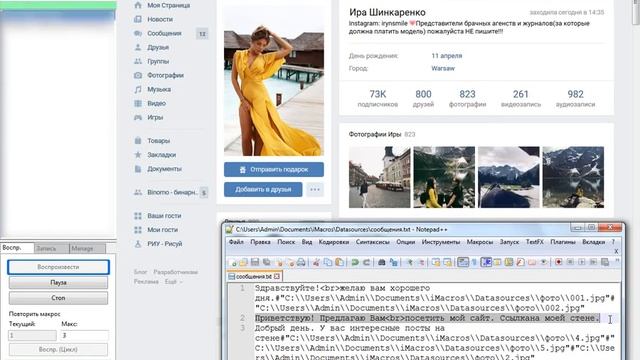Viewport: 640px width, 360px height.
Task: Click the Redo arrow in Notepad++ toolbar
Action: point(367,262)
